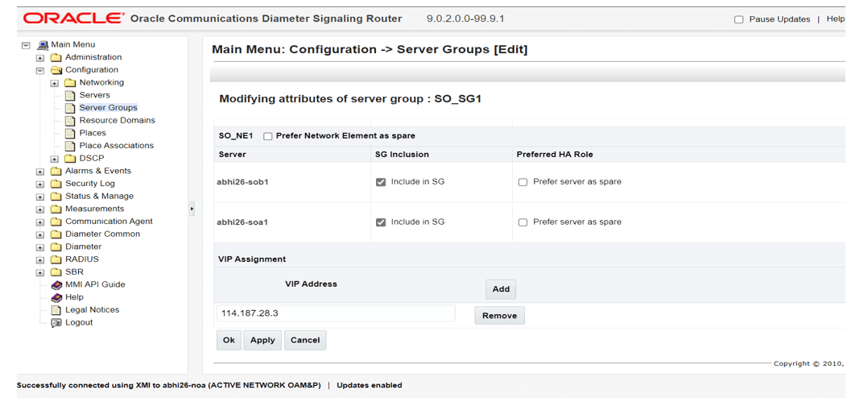Enable Prefer Network Element as spare
The height and width of the screenshot is (402, 868).
point(268,136)
